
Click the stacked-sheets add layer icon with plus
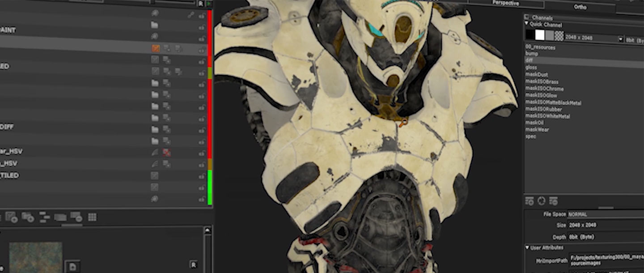coord(28,218)
